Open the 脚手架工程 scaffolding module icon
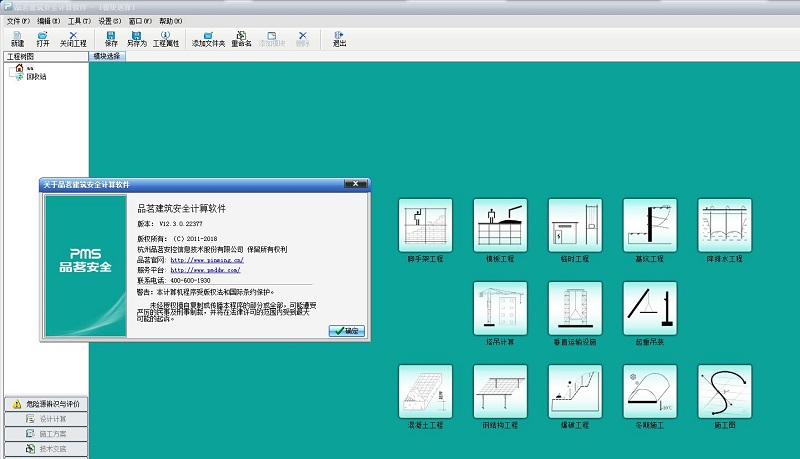The image size is (800, 459). [x=425, y=225]
